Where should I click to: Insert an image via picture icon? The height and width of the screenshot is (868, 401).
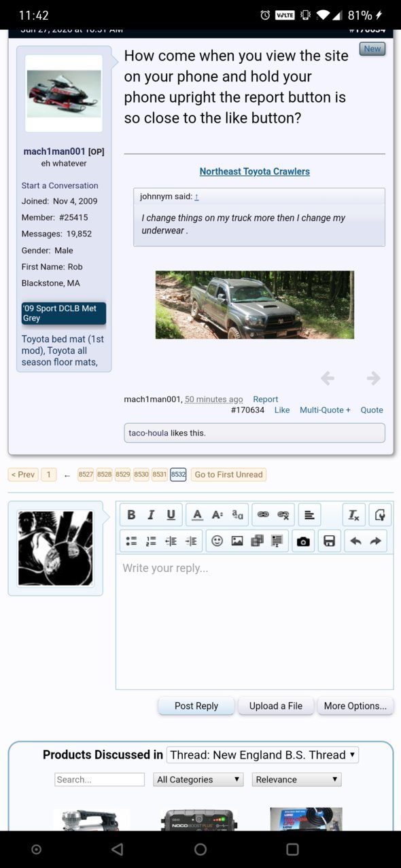click(237, 541)
